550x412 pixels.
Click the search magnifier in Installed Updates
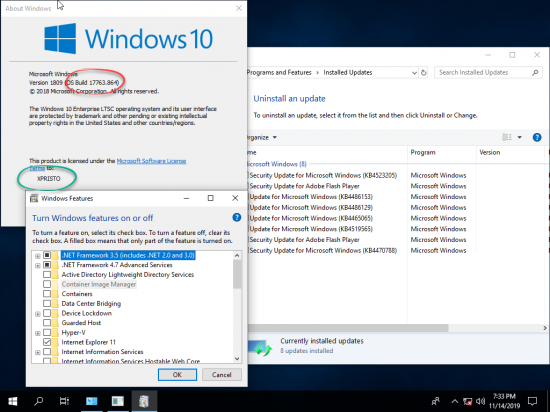(535, 73)
